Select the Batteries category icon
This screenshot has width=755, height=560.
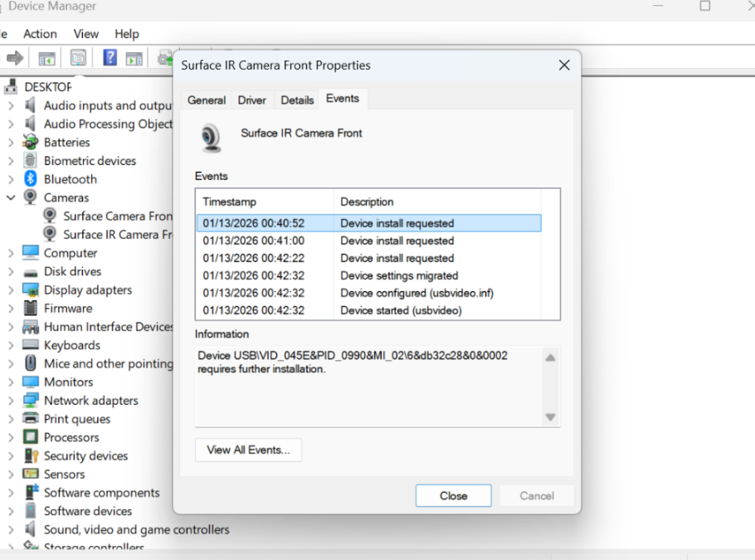tap(31, 142)
